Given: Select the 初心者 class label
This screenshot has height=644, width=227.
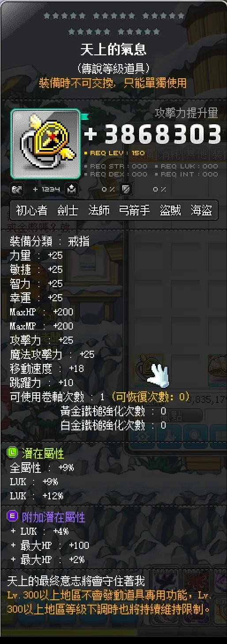Looking at the screenshot, I should pyautogui.click(x=31, y=211).
